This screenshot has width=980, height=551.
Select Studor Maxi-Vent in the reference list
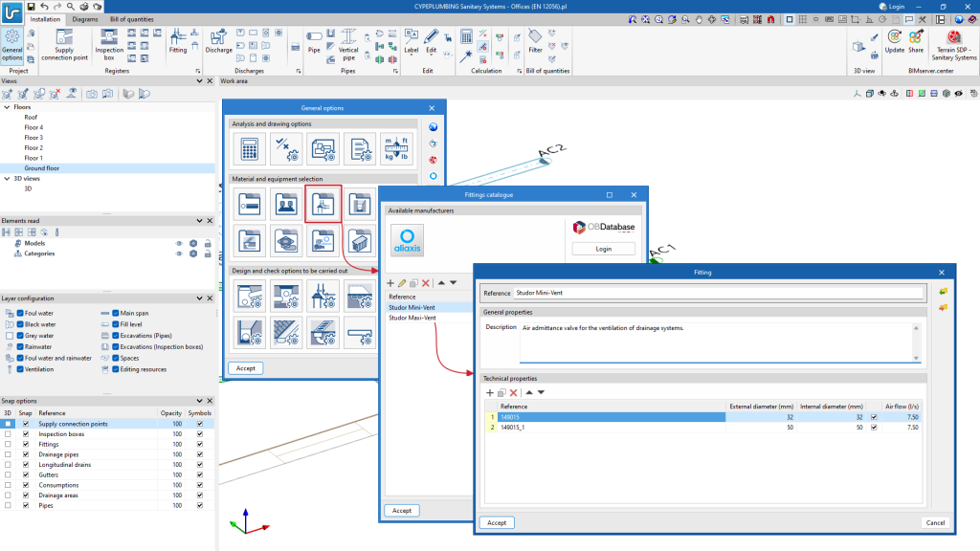[x=412, y=318]
